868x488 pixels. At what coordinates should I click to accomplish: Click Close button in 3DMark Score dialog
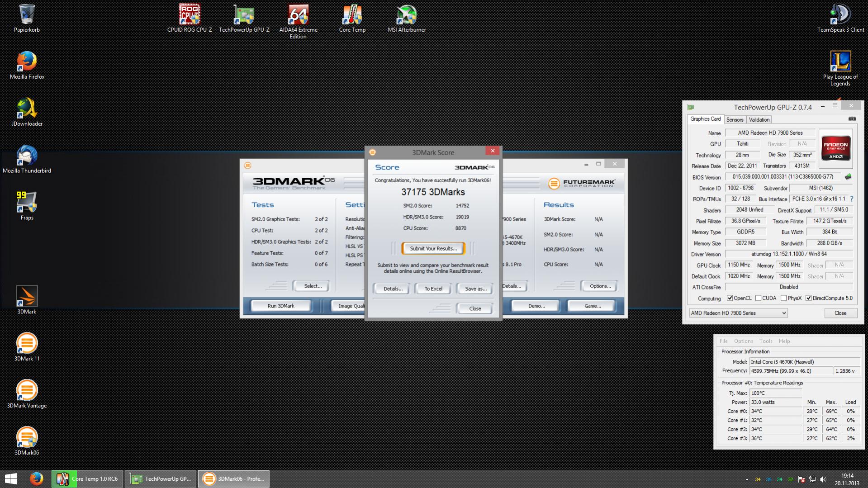[475, 308]
